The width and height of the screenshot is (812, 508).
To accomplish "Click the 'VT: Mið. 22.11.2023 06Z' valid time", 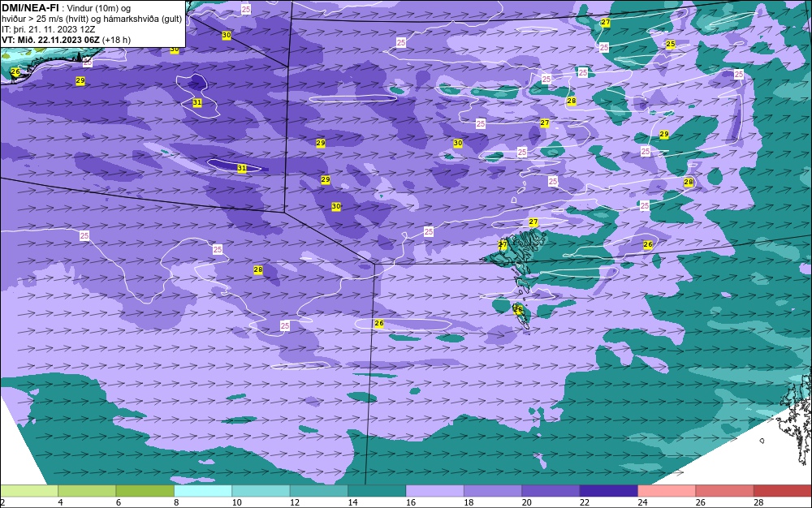I will pyautogui.click(x=50, y=40).
